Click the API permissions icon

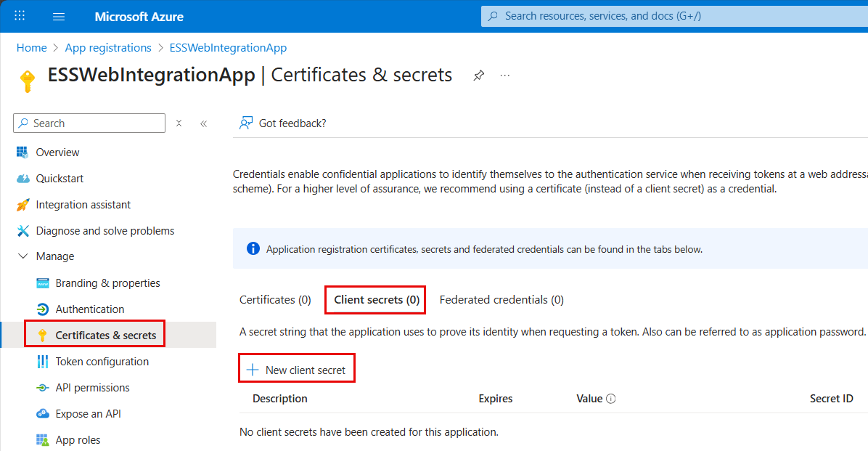(43, 388)
